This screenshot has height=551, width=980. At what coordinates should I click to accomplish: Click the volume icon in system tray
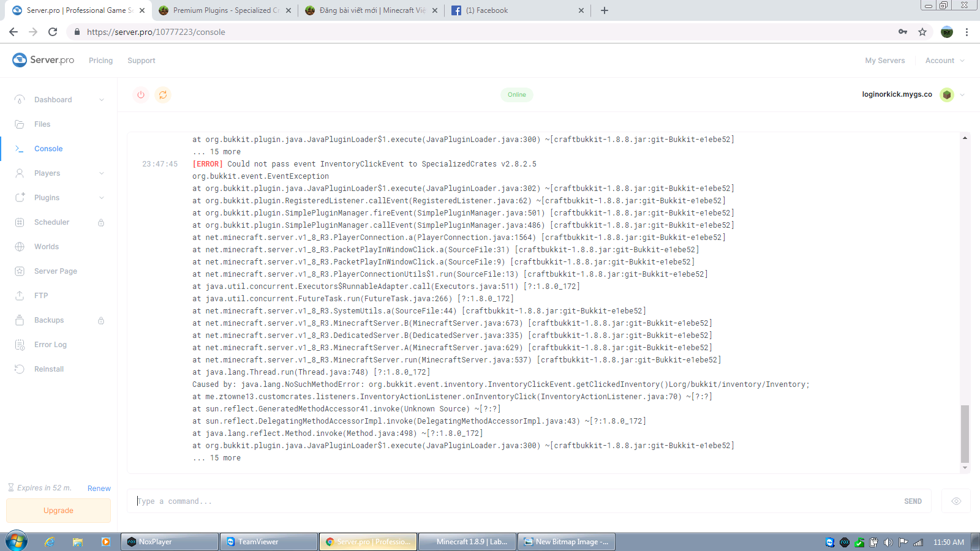coord(888,542)
